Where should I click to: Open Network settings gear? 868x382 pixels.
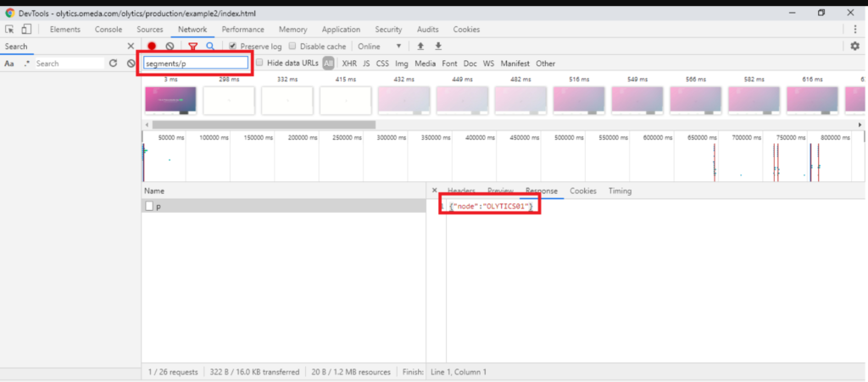coord(854,47)
